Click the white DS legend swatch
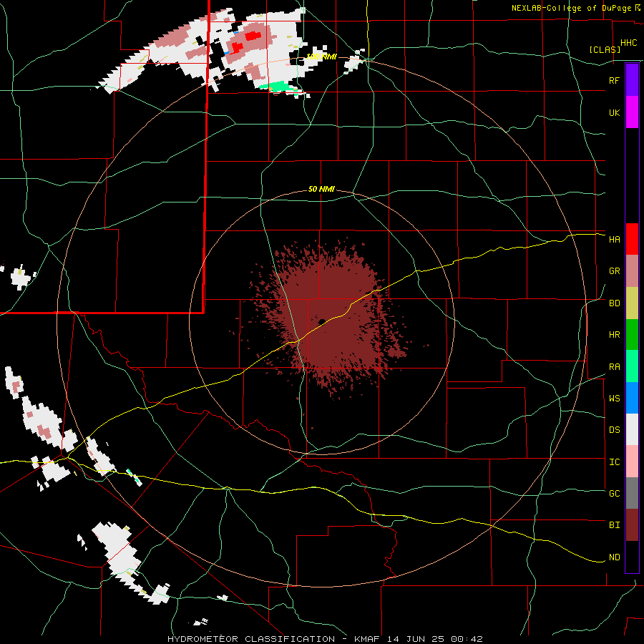The width and height of the screenshot is (644, 644). point(632,429)
